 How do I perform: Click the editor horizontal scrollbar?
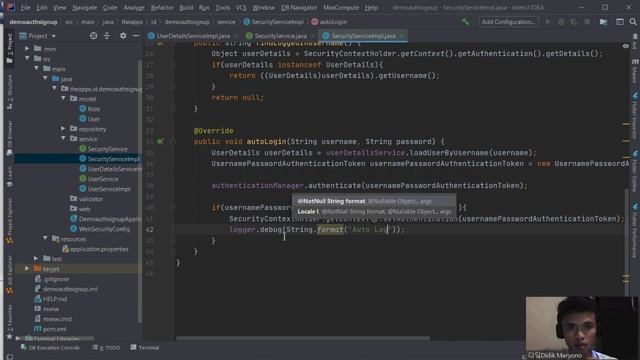(303, 338)
